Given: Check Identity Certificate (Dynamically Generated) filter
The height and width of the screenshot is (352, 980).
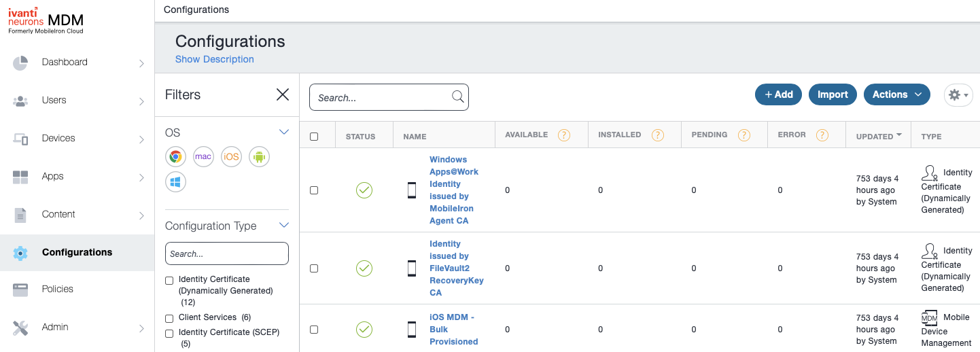Looking at the screenshot, I should click(169, 281).
